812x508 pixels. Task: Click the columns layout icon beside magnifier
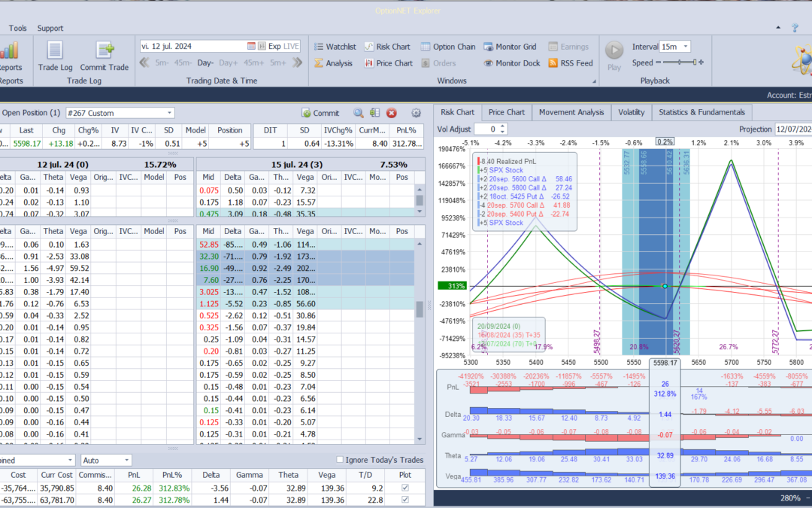tap(375, 113)
